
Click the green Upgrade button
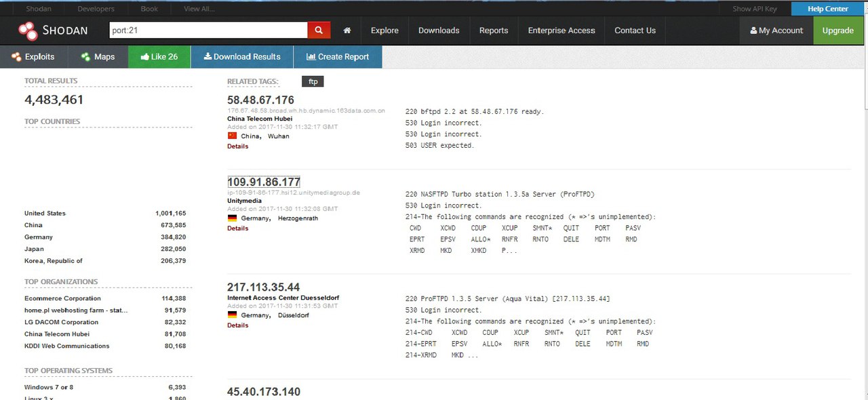coord(838,31)
